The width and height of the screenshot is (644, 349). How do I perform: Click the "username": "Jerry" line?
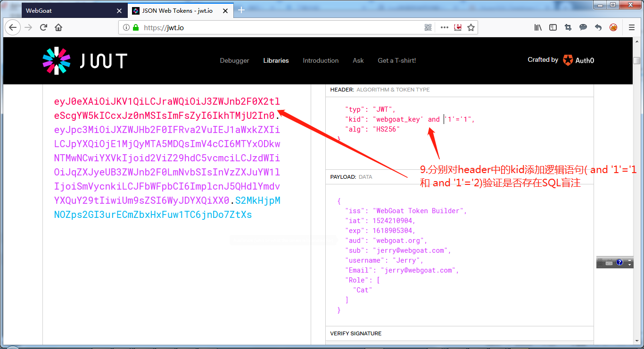pyautogui.click(x=384, y=260)
